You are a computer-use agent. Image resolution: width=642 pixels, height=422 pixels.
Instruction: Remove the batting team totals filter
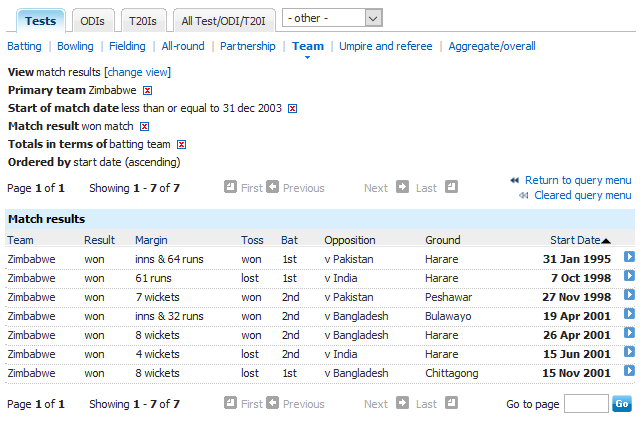(x=182, y=145)
